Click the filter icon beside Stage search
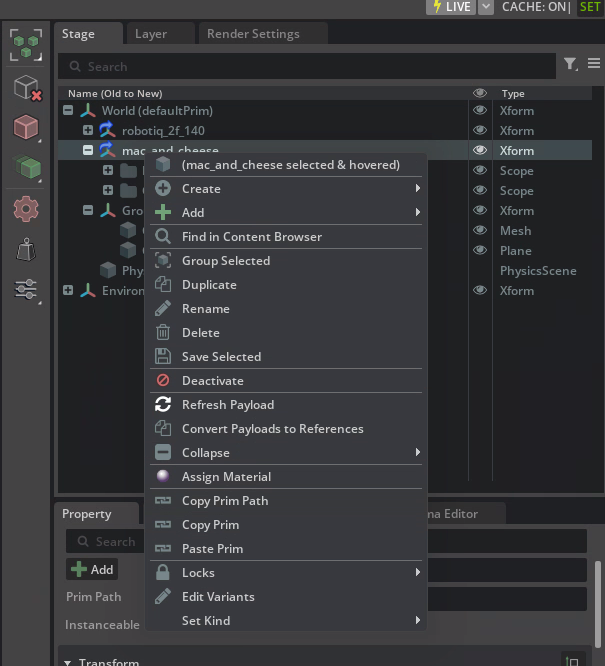The width and height of the screenshot is (605, 666). coord(570,65)
